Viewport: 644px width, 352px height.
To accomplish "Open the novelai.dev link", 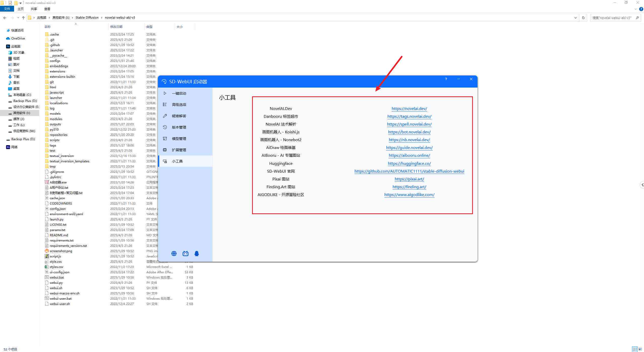I will (x=409, y=109).
